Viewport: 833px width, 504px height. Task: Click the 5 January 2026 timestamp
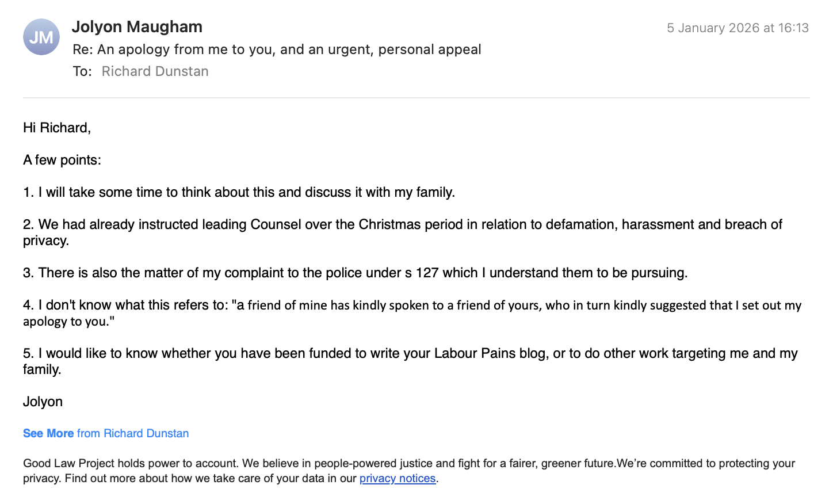pyautogui.click(x=738, y=28)
